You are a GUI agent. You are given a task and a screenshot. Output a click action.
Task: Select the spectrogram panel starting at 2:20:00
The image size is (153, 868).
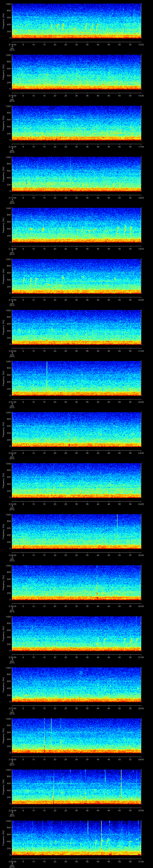(77, 327)
